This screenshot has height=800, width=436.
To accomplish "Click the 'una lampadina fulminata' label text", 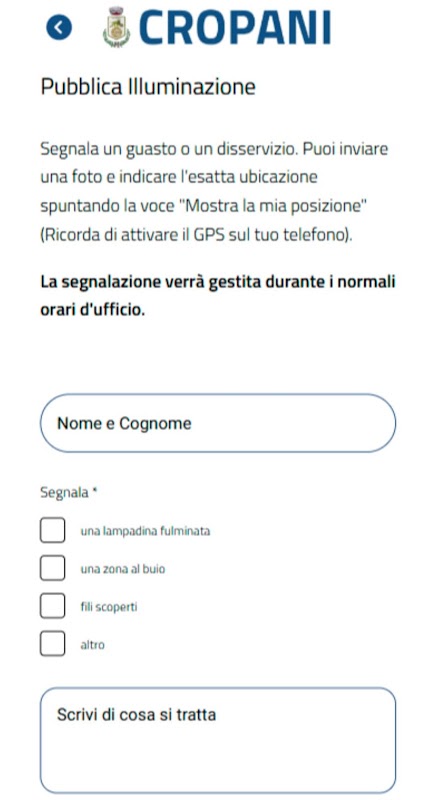I will tap(145, 531).
